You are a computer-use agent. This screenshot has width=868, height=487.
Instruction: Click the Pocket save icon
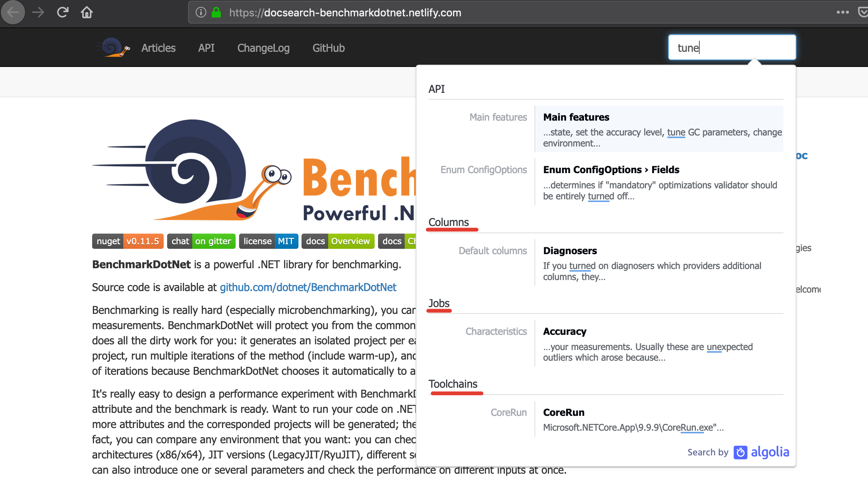pyautogui.click(x=863, y=13)
